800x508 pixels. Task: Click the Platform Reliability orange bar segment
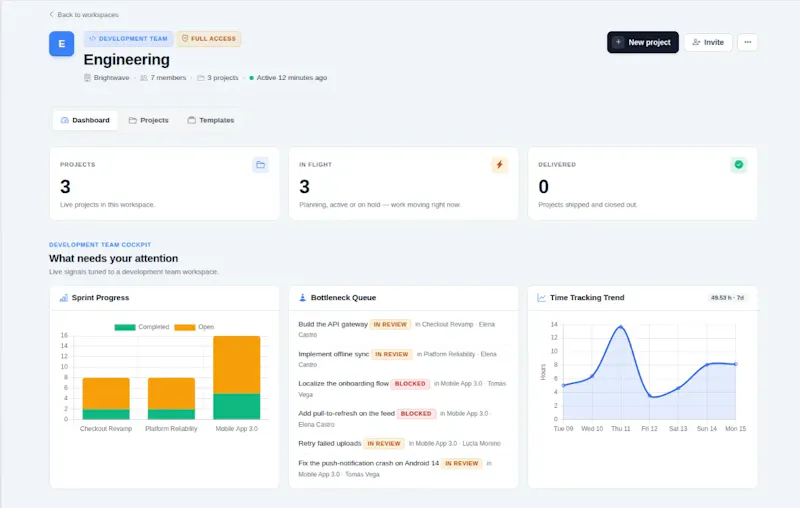(x=171, y=394)
